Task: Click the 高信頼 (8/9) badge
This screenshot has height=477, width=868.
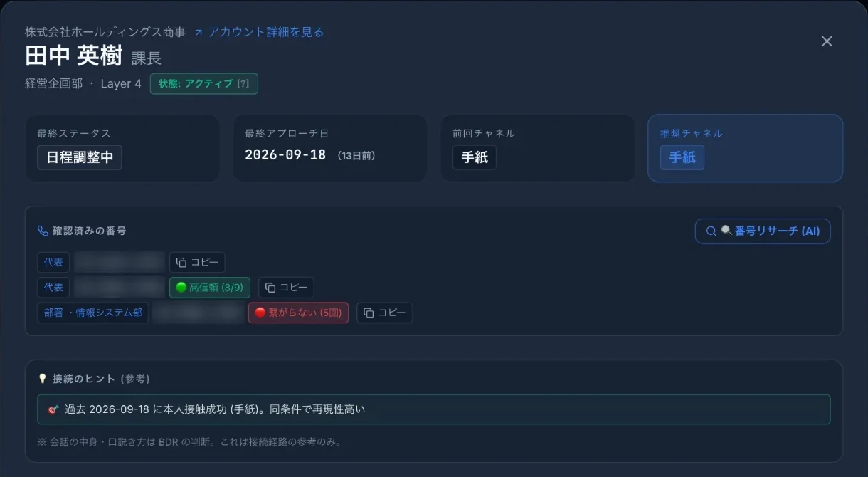Action: [210, 287]
